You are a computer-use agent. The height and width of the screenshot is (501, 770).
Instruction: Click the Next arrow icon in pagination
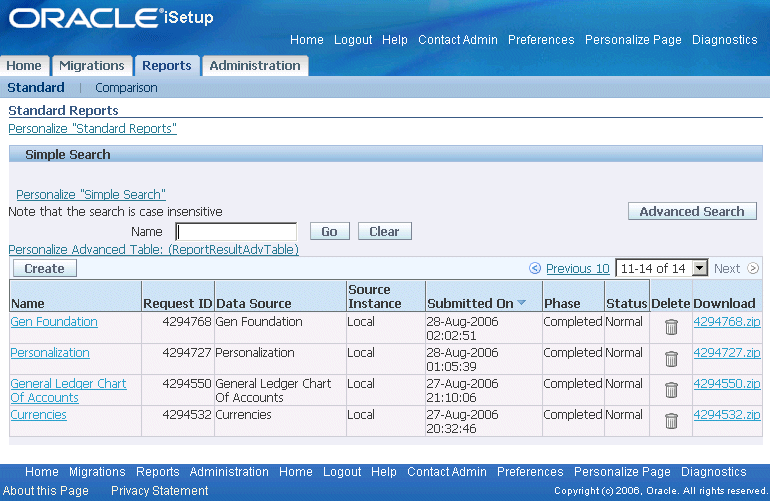click(753, 268)
